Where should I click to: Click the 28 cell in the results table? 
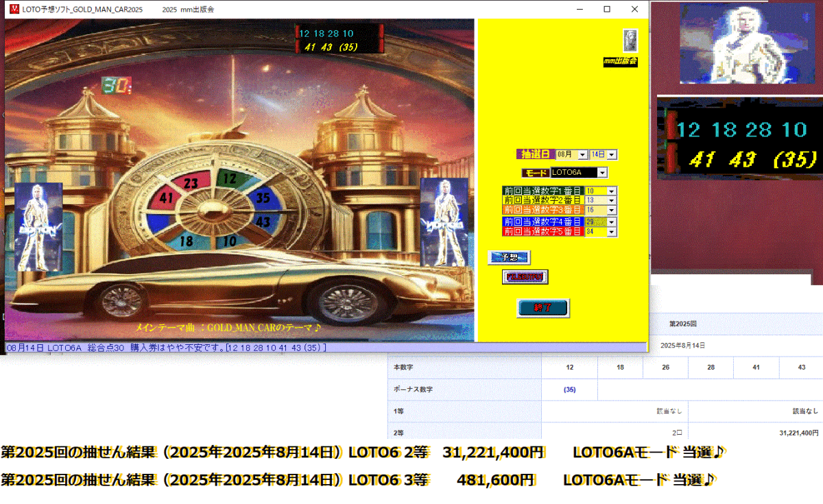(711, 368)
